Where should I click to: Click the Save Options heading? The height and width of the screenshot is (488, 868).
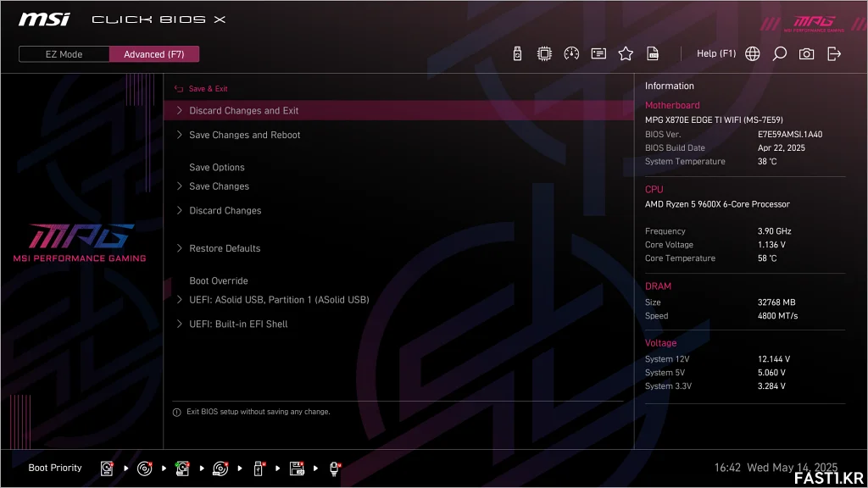[216, 167]
